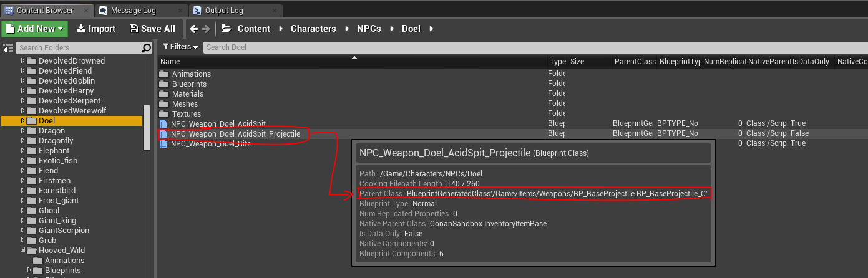868x278 pixels.
Task: Select the Elephant folder in tree
Action: coord(54,151)
